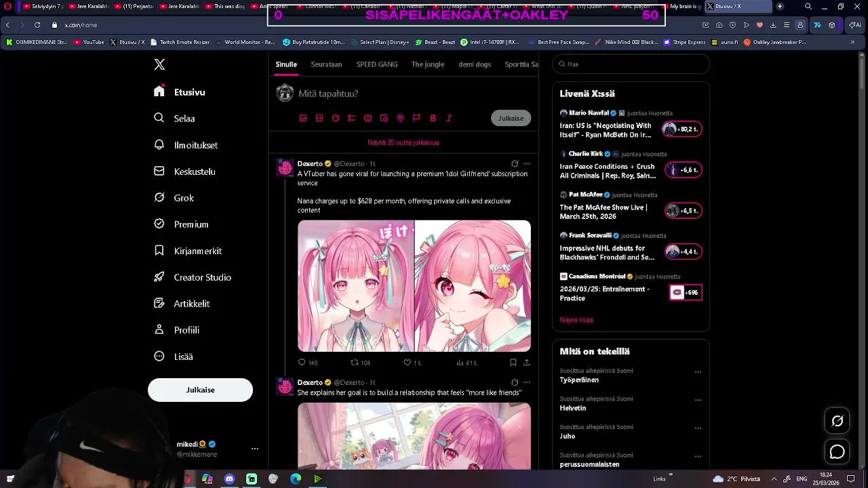Image resolution: width=868 pixels, height=488 pixels.
Task: Open Lisää more menu
Action: [x=174, y=357]
